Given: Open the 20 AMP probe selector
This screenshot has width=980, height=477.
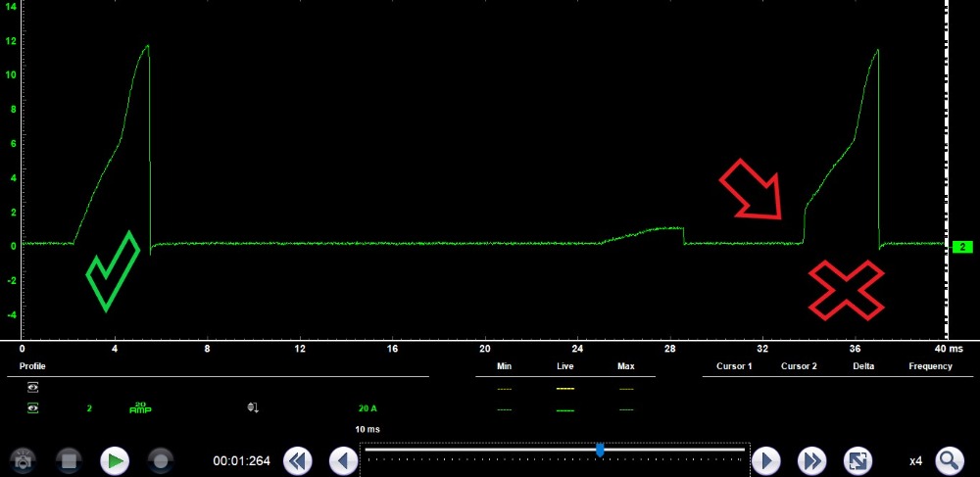Looking at the screenshot, I should click(140, 408).
